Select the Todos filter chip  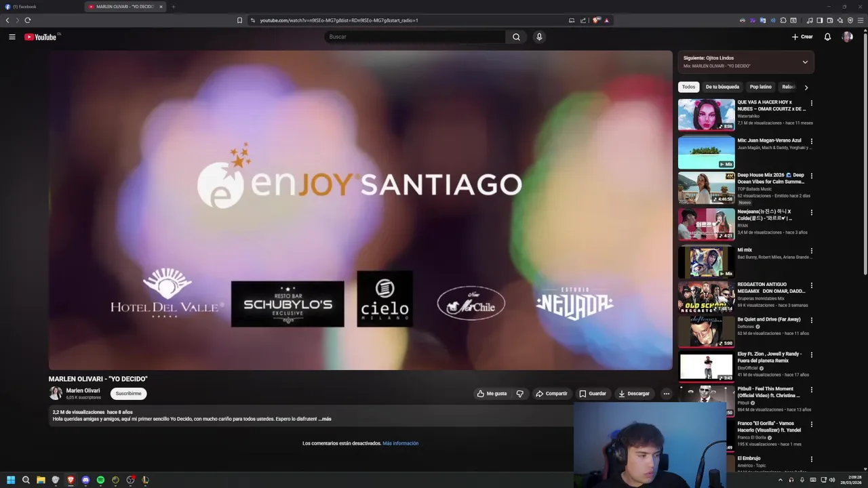[x=688, y=87]
